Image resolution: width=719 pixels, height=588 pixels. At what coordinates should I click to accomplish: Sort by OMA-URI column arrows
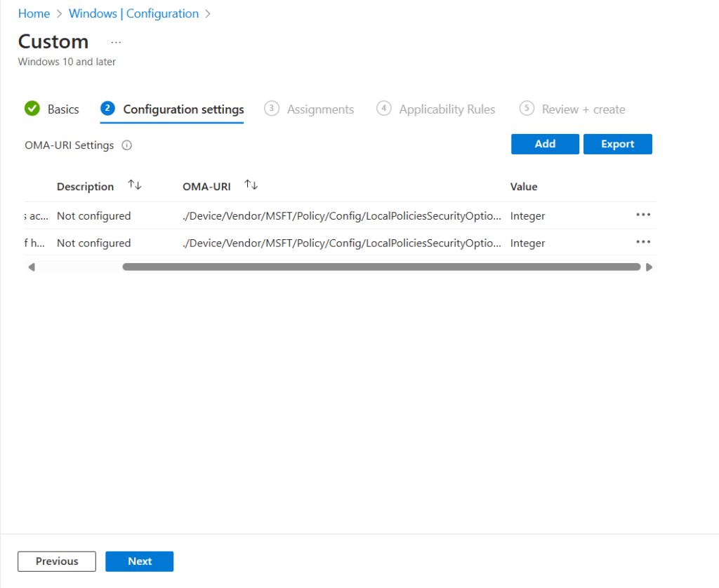(x=251, y=185)
